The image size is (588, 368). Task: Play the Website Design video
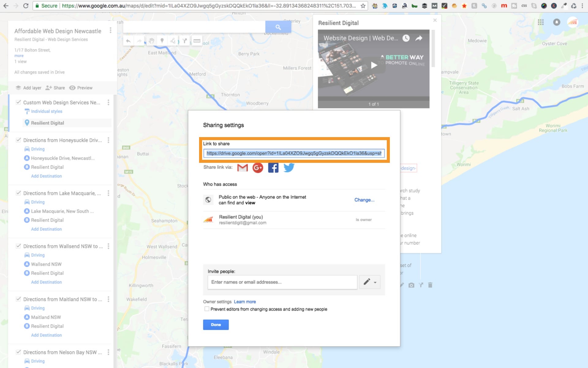tap(374, 65)
